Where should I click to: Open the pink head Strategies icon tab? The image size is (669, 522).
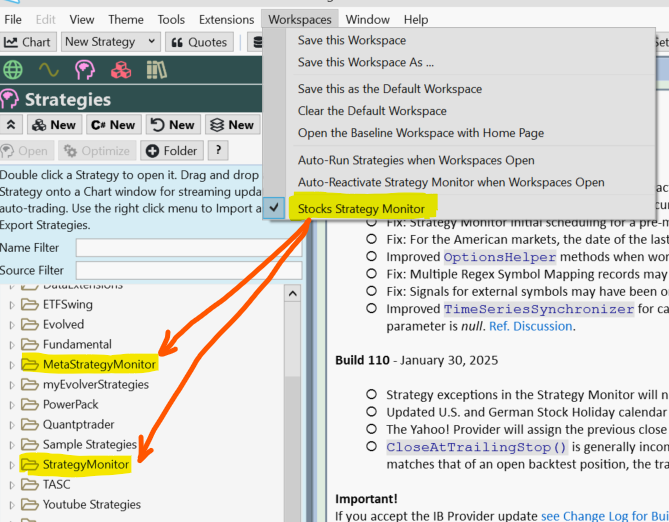(x=85, y=70)
